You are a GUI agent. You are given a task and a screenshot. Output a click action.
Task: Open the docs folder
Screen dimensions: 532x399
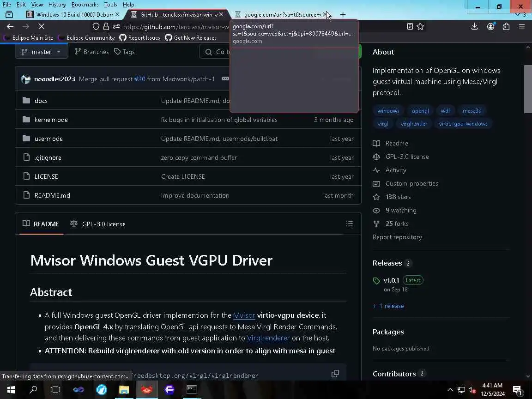[41, 101]
